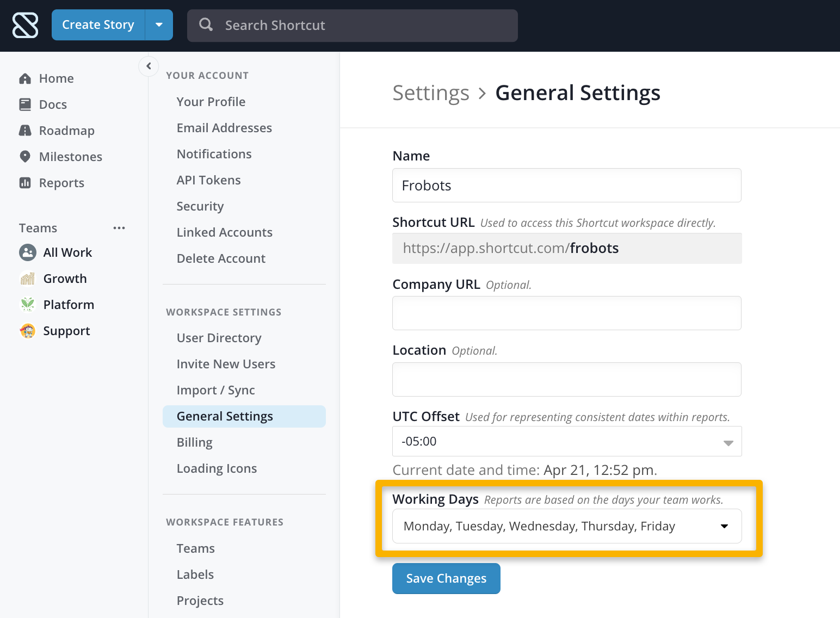Open Security settings
Viewport: 840px width, 618px height.
click(200, 206)
